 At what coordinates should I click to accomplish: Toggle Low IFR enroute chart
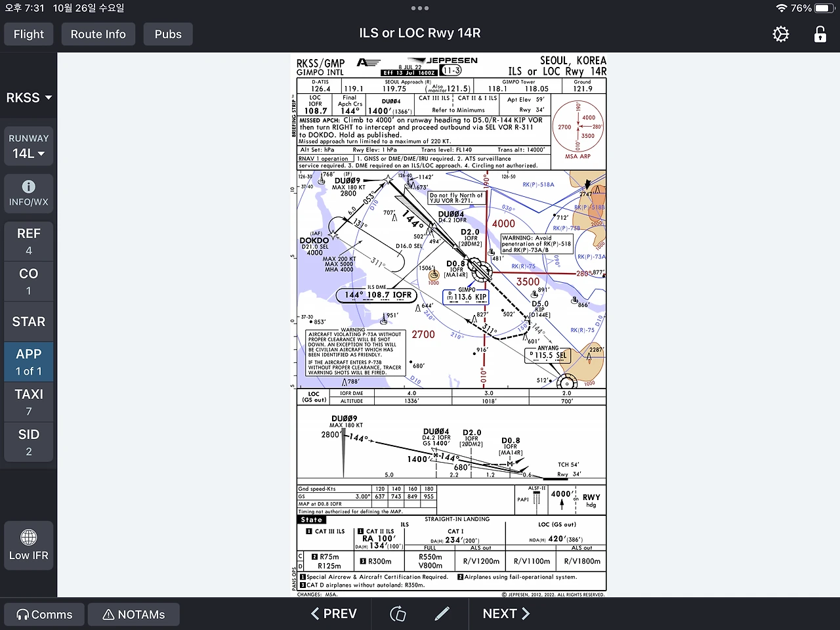click(29, 545)
